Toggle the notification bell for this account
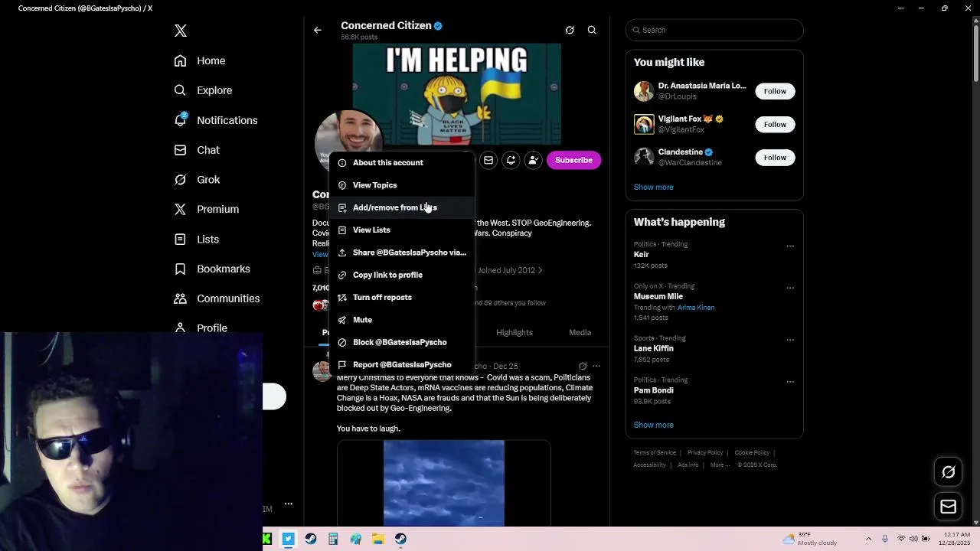980x551 pixels. [511, 160]
